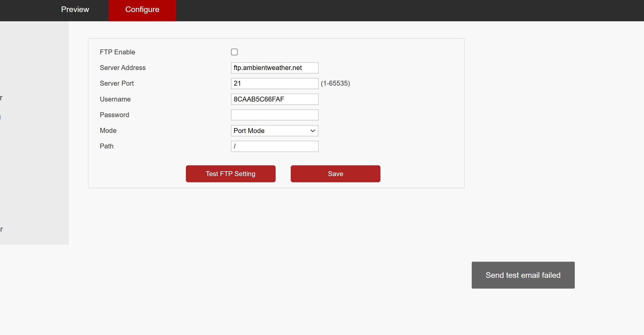Click the empty Password field
Image resolution: width=644 pixels, height=335 pixels.
coord(274,115)
